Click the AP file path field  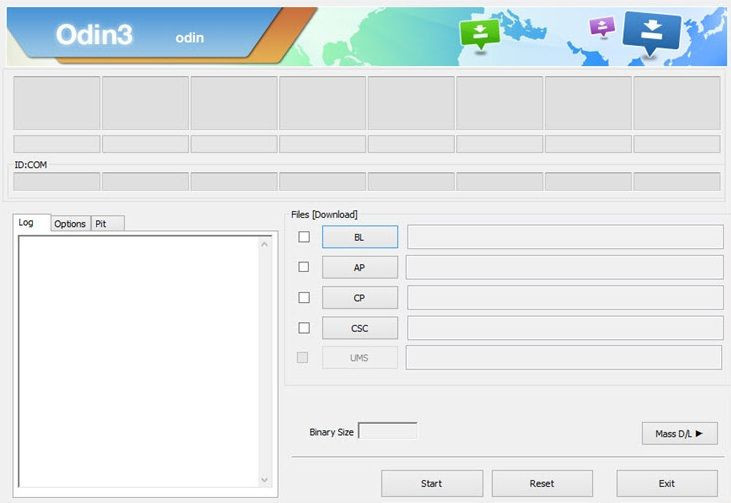click(x=565, y=267)
